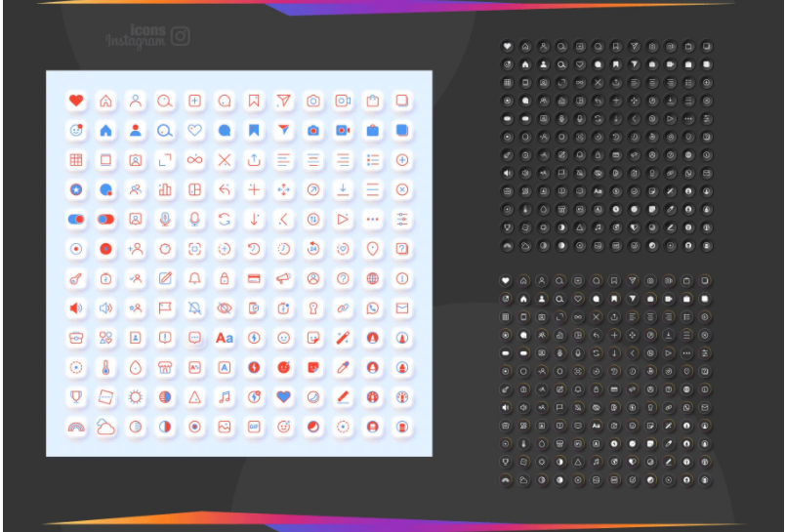785x532 pixels.
Task: Toggle the blue switch with red knob
Action: click(76, 220)
